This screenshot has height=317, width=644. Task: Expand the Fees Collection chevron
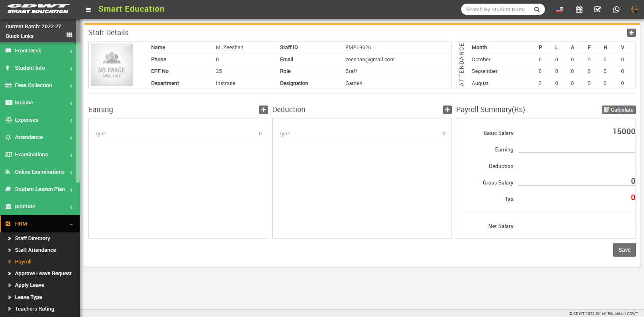point(71,86)
